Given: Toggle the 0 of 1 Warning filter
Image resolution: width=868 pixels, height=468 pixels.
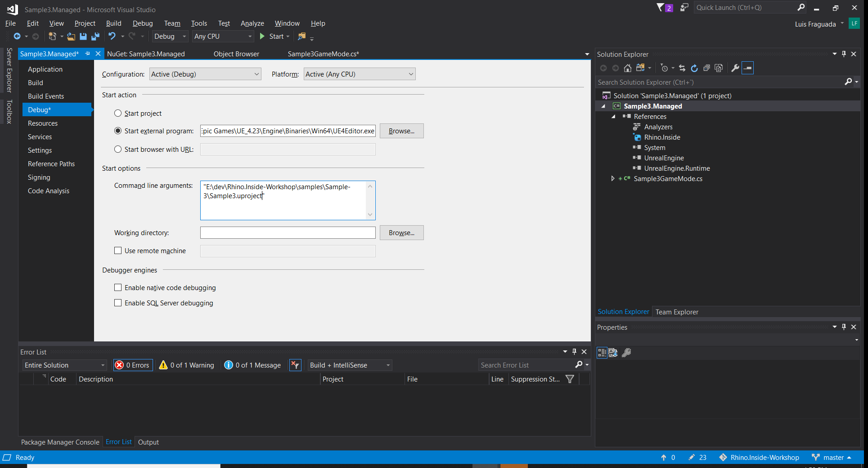Looking at the screenshot, I should click(x=187, y=365).
